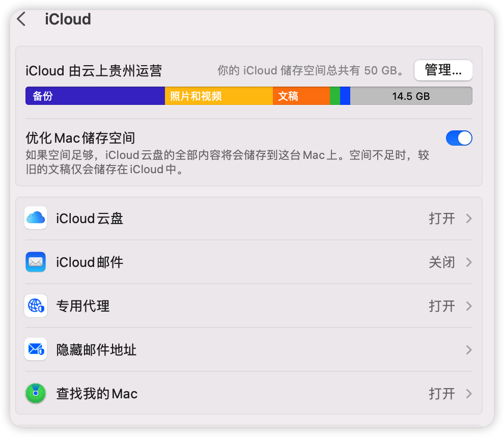Viewport: 504px width, 437px height.
Task: Expand 隐藏邮件地址 using its chevron
Action: point(468,349)
